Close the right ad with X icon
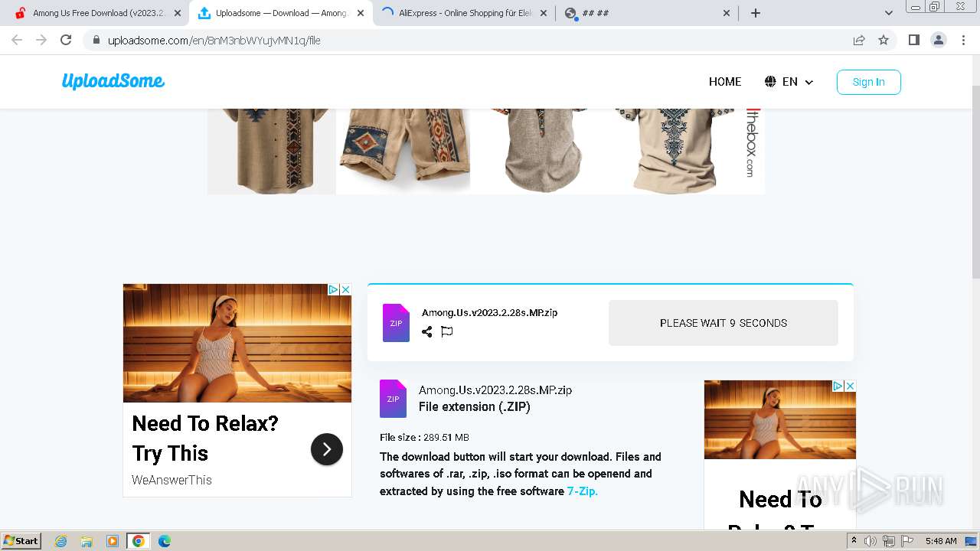Screen dimensions: 980x551 click(x=850, y=386)
